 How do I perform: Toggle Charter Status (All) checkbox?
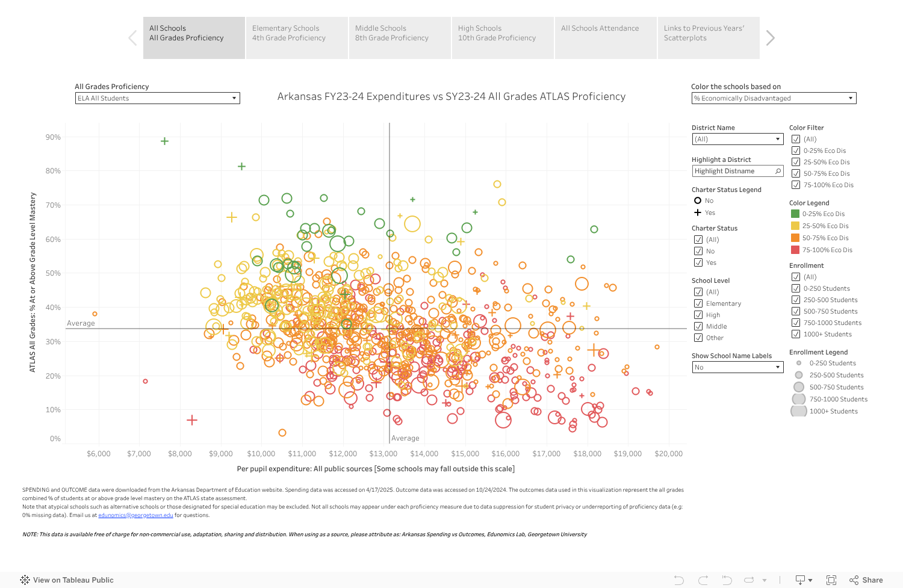coord(698,240)
